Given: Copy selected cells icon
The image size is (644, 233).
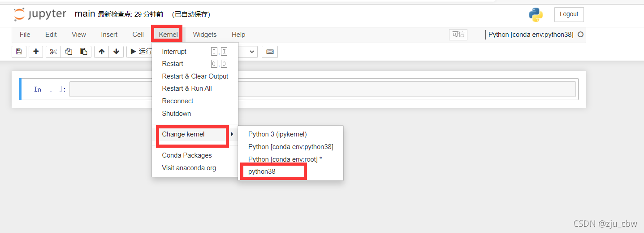Looking at the screenshot, I should point(68,52).
